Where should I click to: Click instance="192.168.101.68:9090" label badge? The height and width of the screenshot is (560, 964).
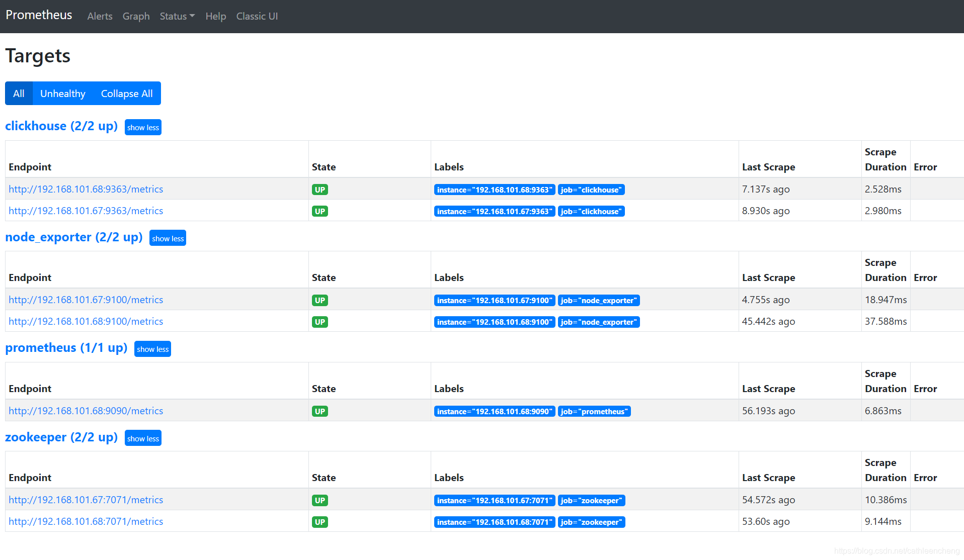[x=495, y=411]
